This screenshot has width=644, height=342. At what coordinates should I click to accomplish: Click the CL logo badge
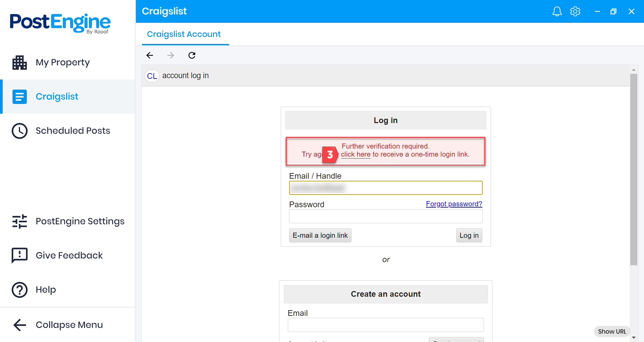pyautogui.click(x=152, y=76)
